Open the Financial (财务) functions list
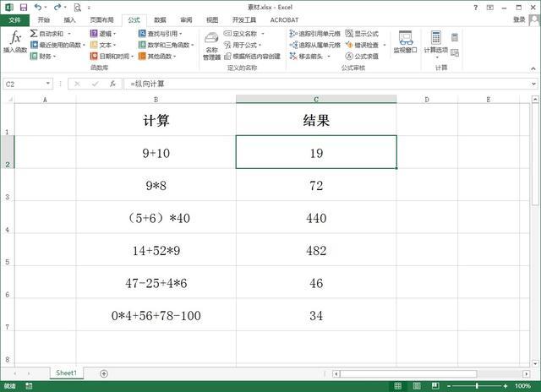541x392 pixels. 43,56
